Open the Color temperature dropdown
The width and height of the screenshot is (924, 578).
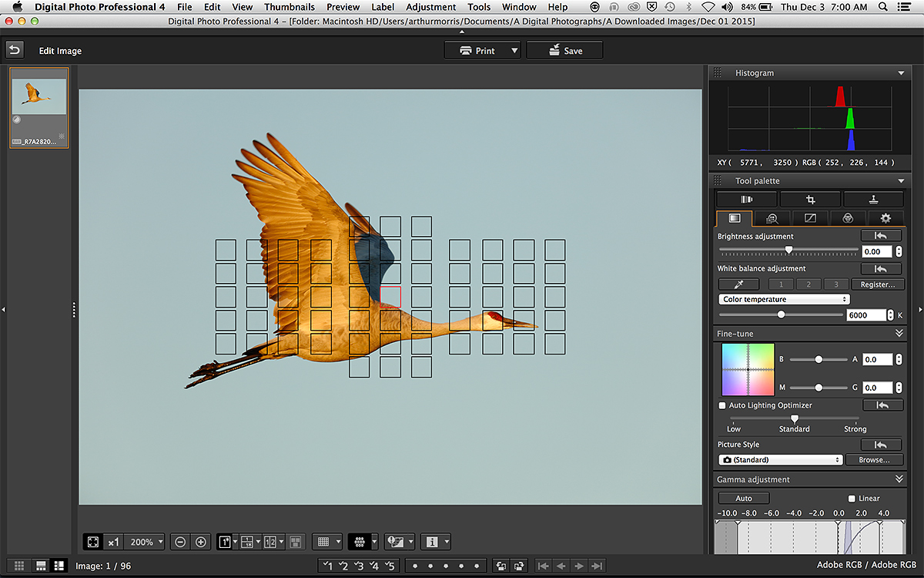[x=784, y=299]
